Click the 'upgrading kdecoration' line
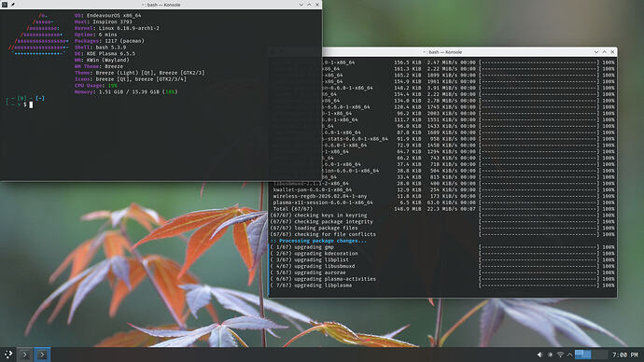The height and width of the screenshot is (362, 644). 315,253
